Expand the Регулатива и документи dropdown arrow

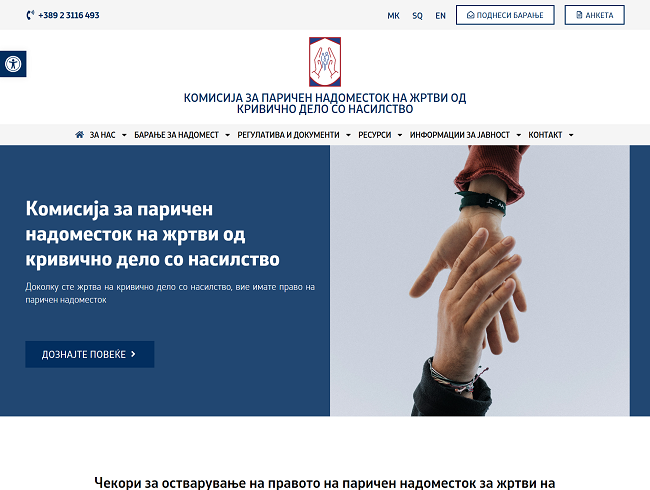coord(348,135)
